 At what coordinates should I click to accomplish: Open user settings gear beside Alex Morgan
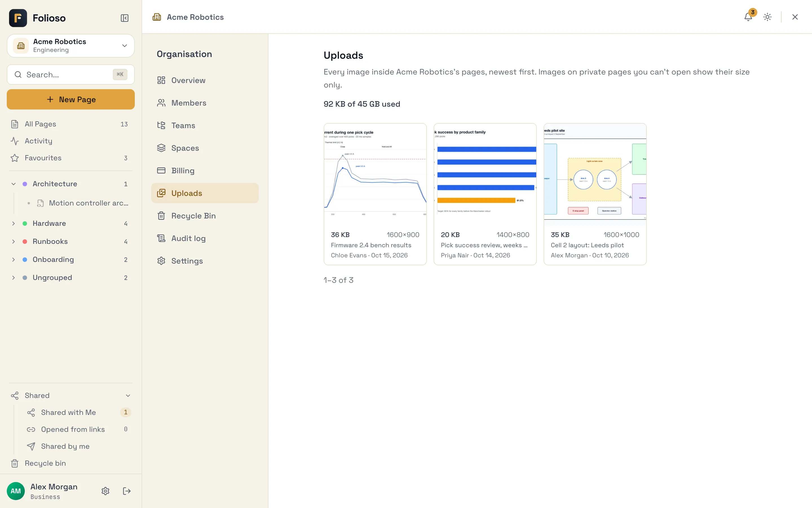105,491
